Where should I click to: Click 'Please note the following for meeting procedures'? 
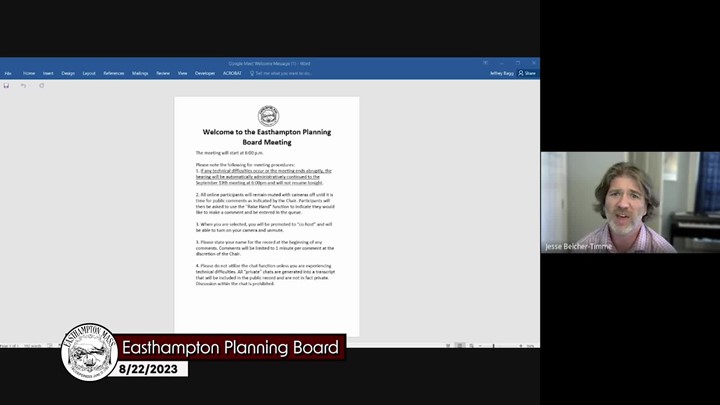[x=245, y=165]
